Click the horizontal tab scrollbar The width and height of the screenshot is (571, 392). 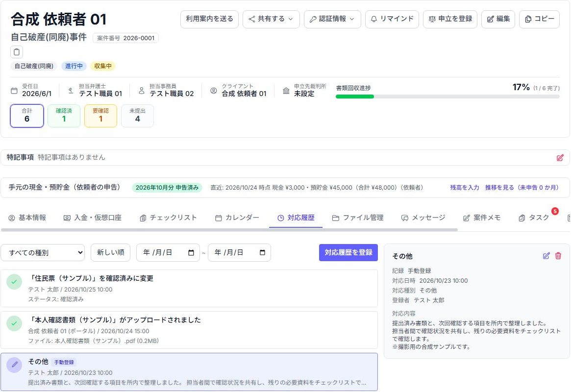[229, 230]
